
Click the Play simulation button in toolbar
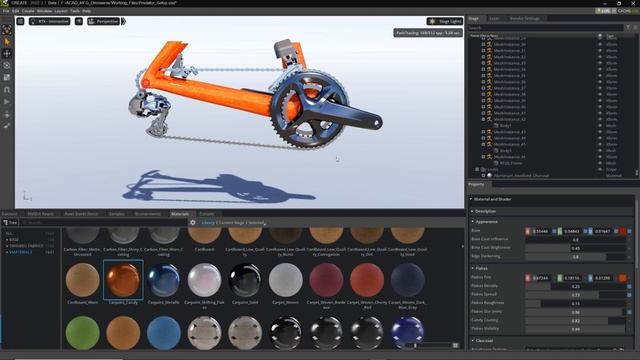point(7,102)
